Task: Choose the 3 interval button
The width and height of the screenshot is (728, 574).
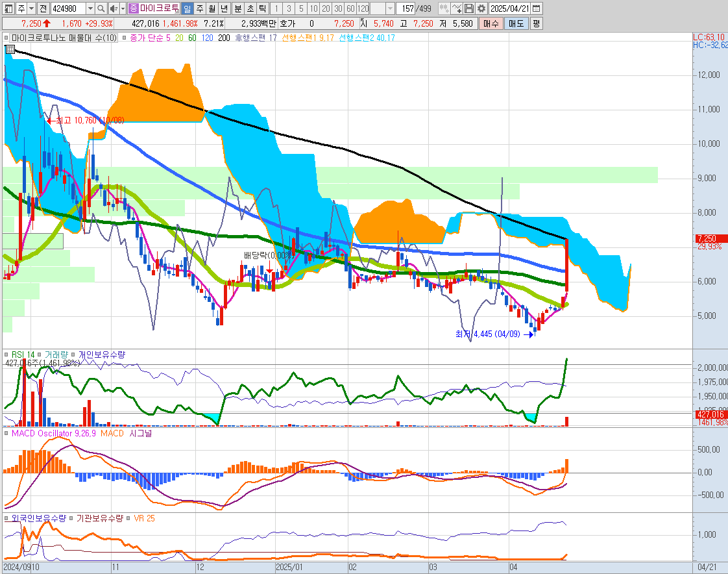Action: tap(289, 8)
